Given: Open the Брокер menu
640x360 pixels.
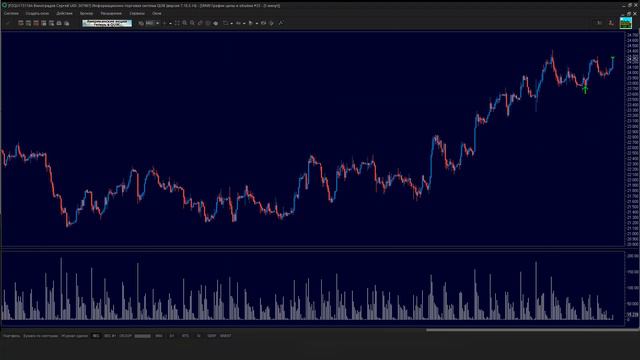Looking at the screenshot, I should [x=86, y=13].
